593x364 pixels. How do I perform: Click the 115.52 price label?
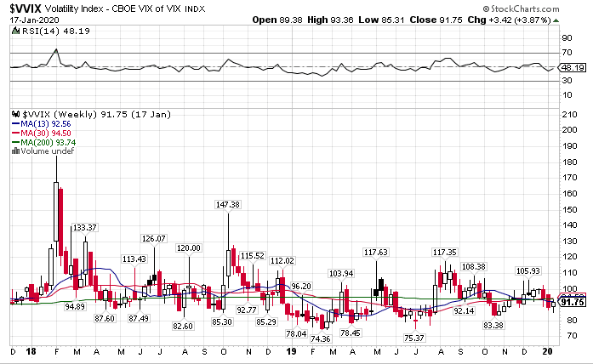(x=253, y=255)
